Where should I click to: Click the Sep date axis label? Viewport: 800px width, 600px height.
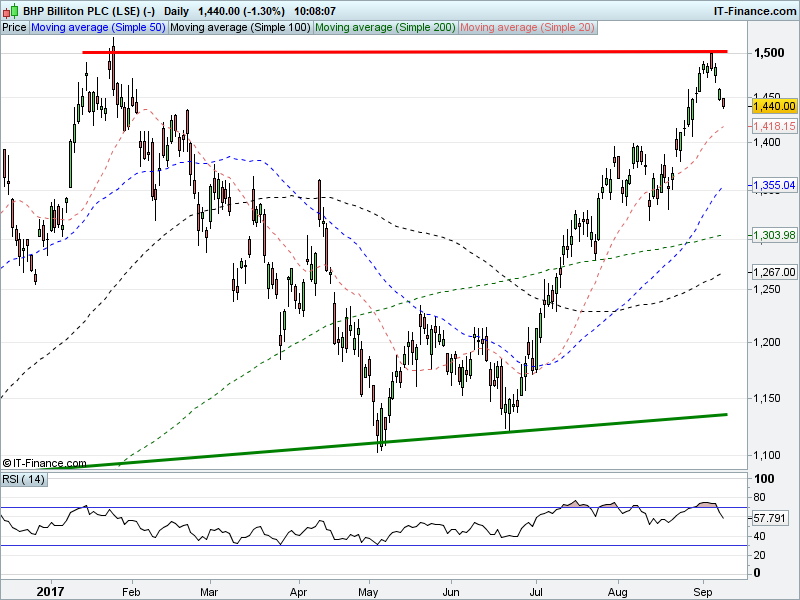(x=703, y=592)
